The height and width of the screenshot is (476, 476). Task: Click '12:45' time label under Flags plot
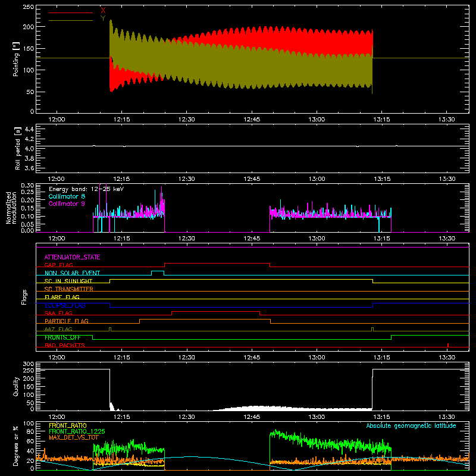[252, 358]
